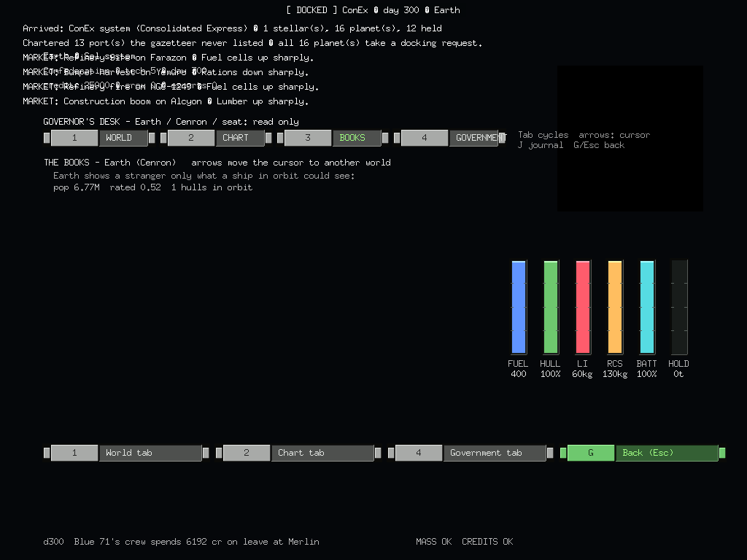Image resolution: width=747 pixels, height=560 pixels.
Task: Select the BOOKS tab
Action: click(x=333, y=138)
